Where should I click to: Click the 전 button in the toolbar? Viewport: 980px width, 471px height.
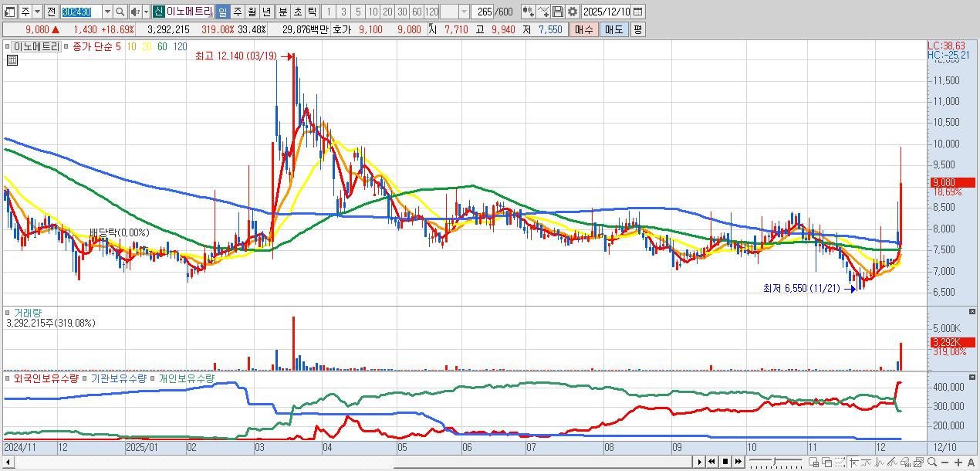coord(51,12)
